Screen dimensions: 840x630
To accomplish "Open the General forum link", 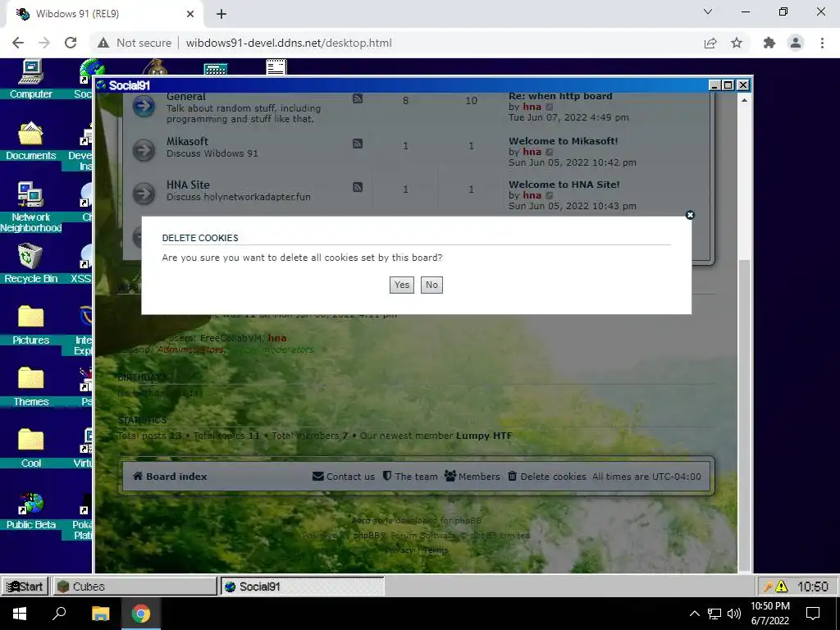I will tap(186, 97).
